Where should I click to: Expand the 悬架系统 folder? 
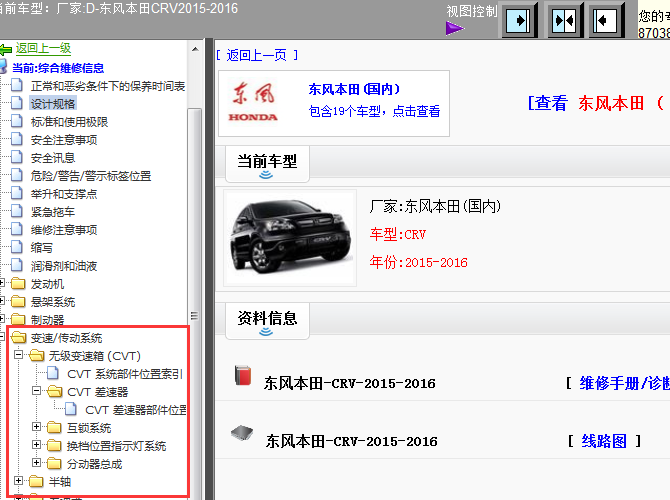tap(2, 301)
